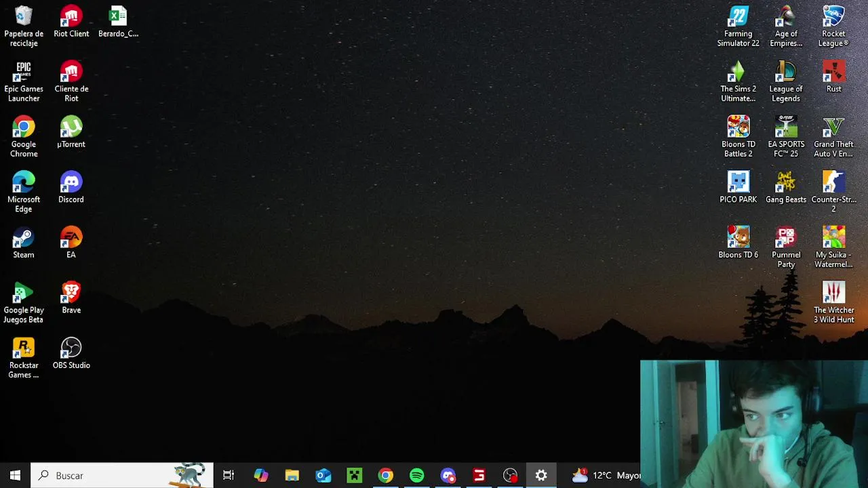Screen dimensions: 868x488
Task: Select the EA SPORTS FC 25 shortcut
Action: [786, 138]
